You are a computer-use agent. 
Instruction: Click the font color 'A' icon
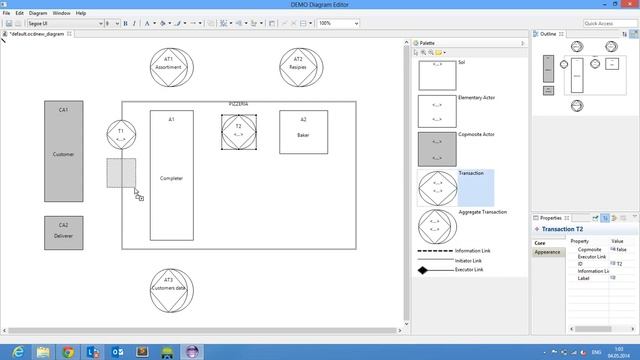tap(147, 24)
